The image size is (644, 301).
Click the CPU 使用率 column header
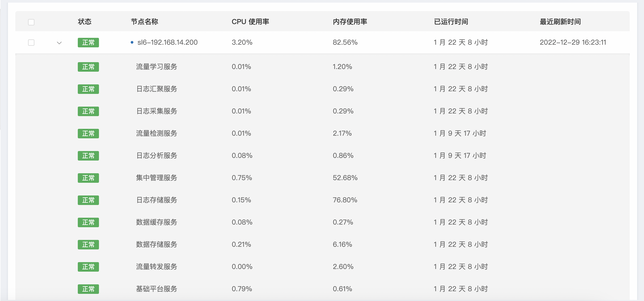click(x=250, y=22)
